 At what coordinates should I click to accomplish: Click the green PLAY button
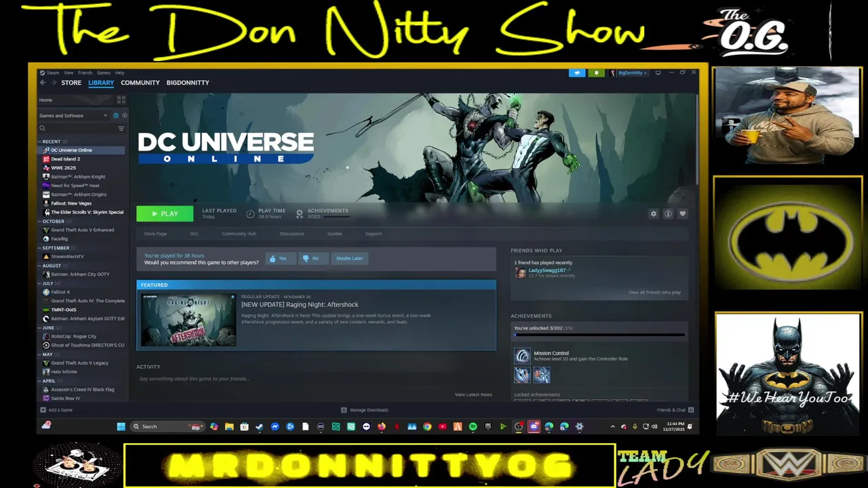(165, 213)
